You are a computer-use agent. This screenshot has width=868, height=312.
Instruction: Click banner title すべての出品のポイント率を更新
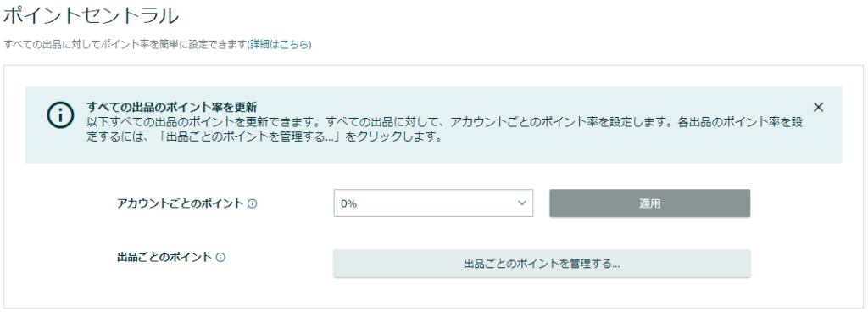pos(171,107)
